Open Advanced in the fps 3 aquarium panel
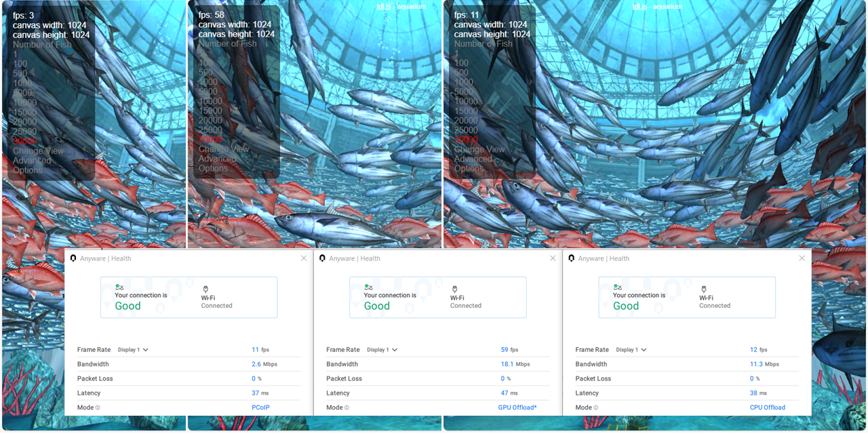 click(x=32, y=161)
